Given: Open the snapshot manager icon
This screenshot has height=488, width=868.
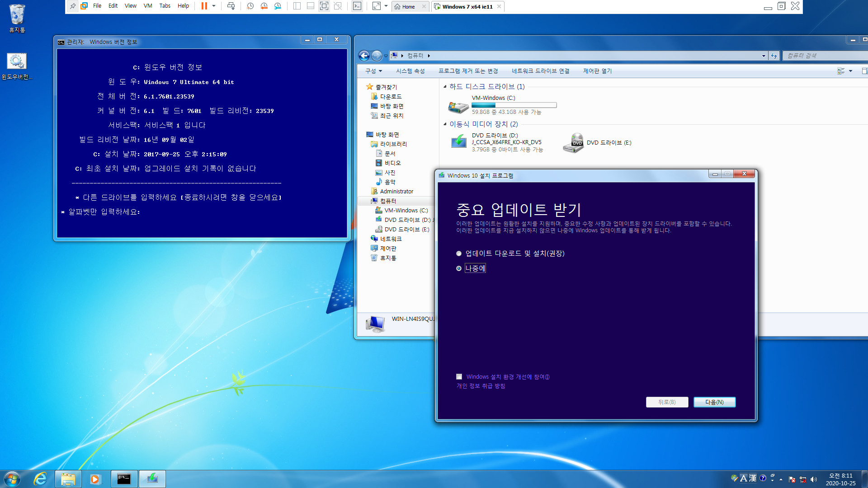Looking at the screenshot, I should (x=278, y=6).
